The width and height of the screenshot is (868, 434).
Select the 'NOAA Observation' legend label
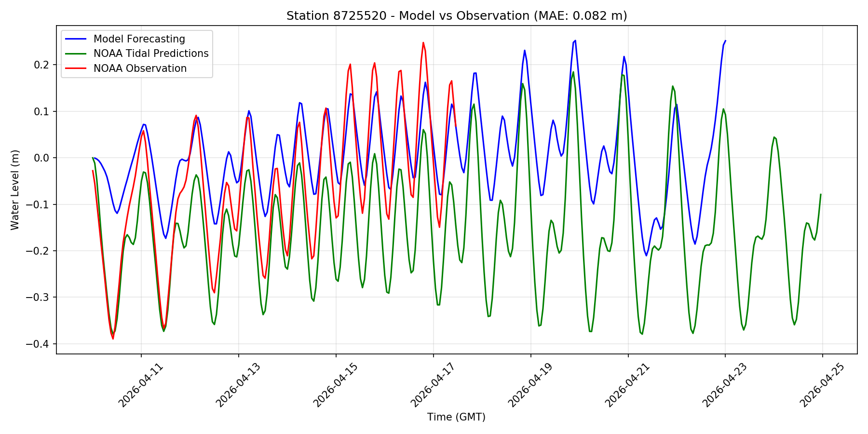click(x=140, y=68)
